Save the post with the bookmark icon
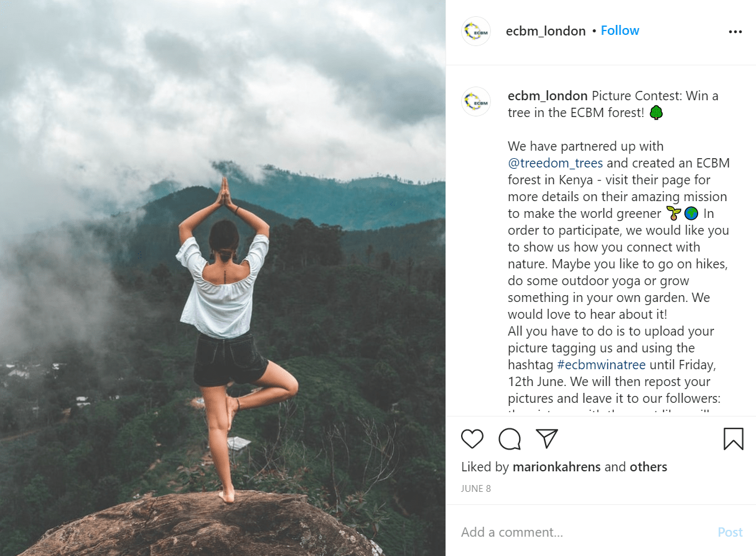756x556 pixels. [x=734, y=439]
